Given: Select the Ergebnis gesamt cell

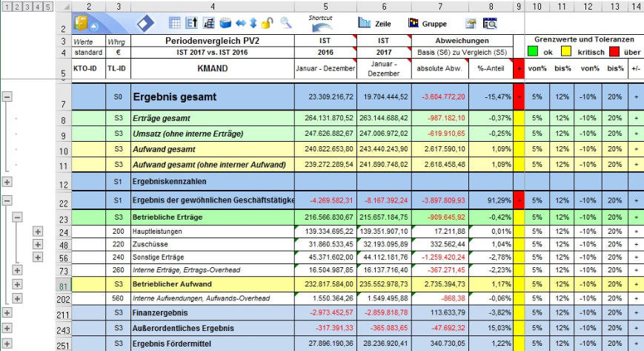Looking at the screenshot, I should (x=213, y=96).
